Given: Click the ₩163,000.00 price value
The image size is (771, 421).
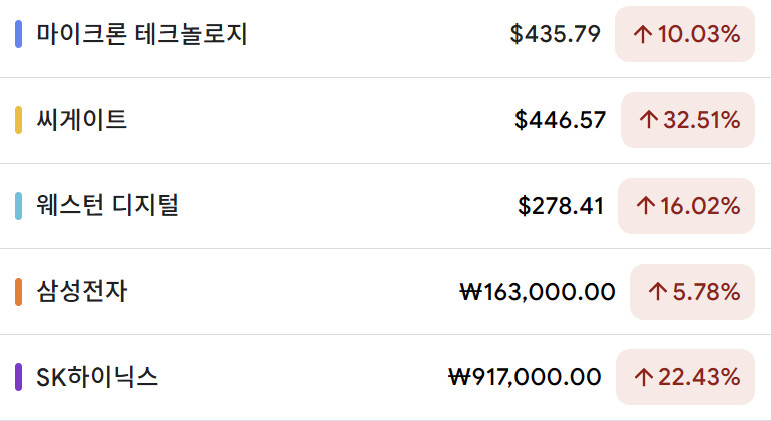Looking at the screenshot, I should [537, 292].
